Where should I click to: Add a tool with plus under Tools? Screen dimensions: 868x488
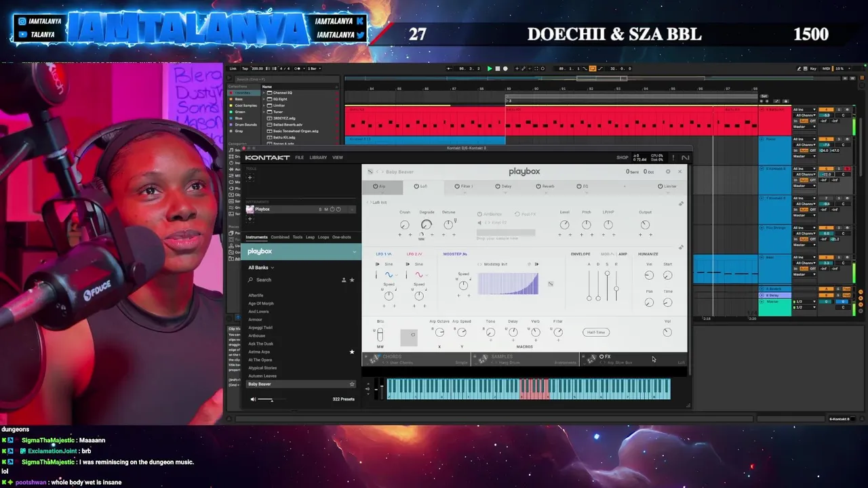(x=250, y=178)
